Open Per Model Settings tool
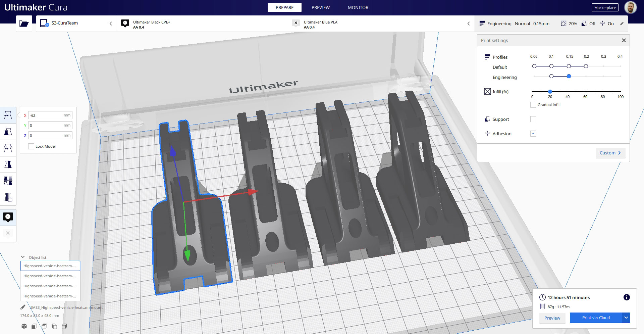The height and width of the screenshot is (334, 644). point(8,181)
